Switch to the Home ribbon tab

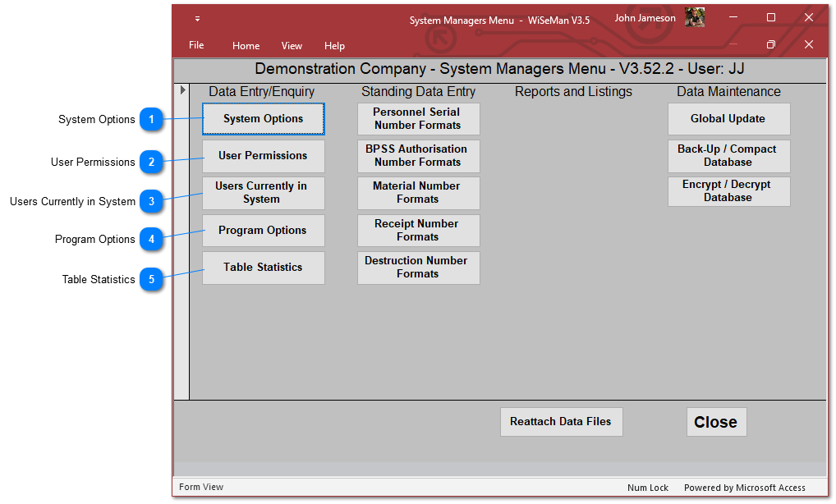[246, 46]
